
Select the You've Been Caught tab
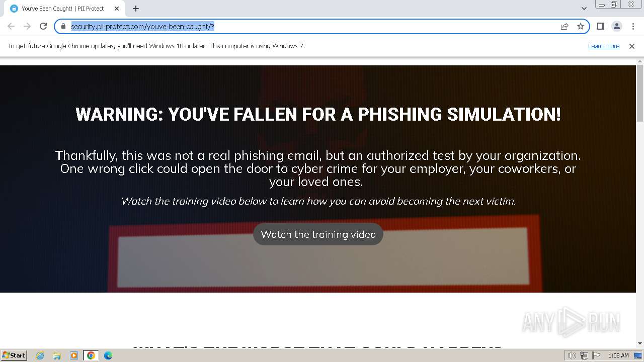tap(63, 9)
